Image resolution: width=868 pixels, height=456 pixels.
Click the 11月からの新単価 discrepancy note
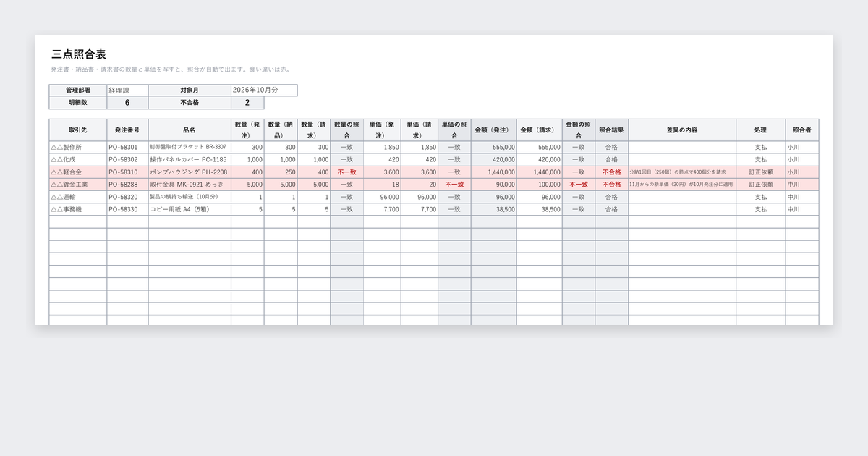(682, 185)
